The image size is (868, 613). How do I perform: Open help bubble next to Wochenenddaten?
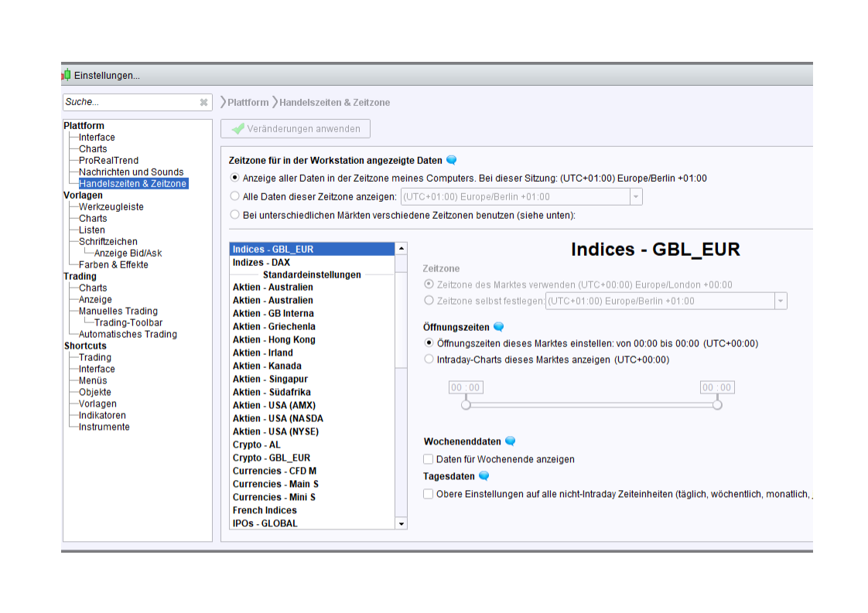tap(511, 441)
